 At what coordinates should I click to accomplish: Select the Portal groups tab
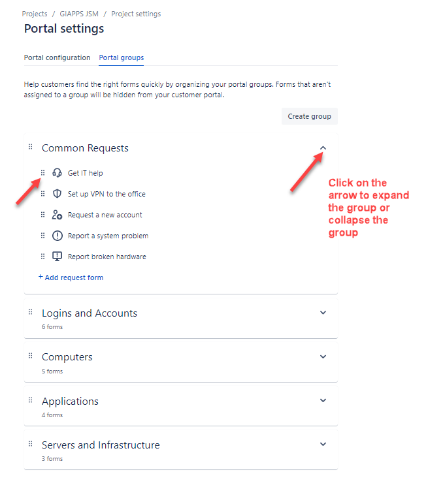(122, 57)
